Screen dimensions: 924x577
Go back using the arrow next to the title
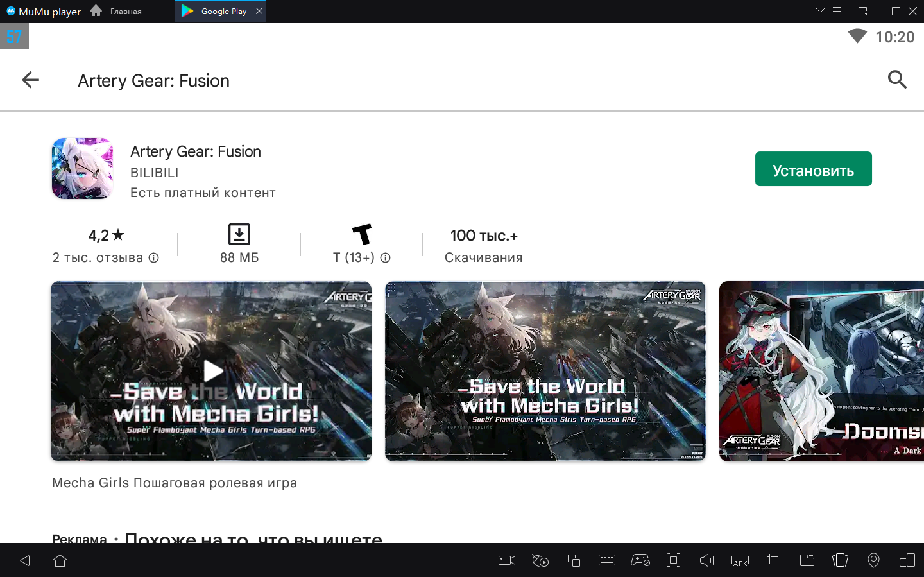(x=30, y=80)
